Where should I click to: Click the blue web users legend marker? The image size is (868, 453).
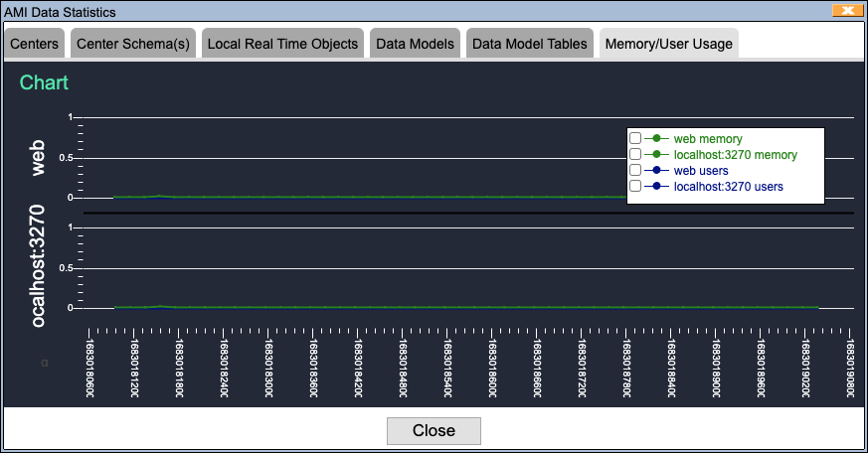pyautogui.click(x=656, y=171)
